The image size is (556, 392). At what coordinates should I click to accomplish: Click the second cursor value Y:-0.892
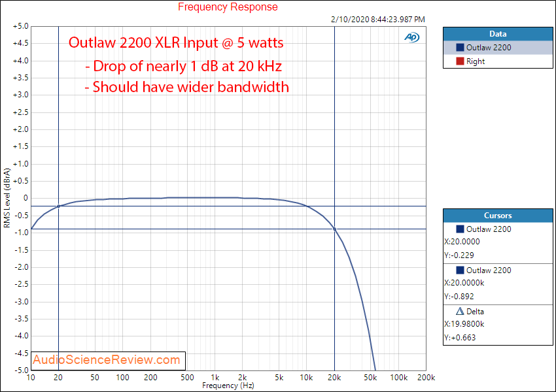(459, 297)
